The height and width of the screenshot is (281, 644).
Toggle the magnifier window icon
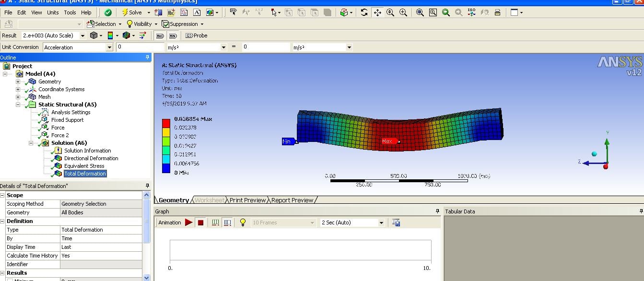pos(433,12)
